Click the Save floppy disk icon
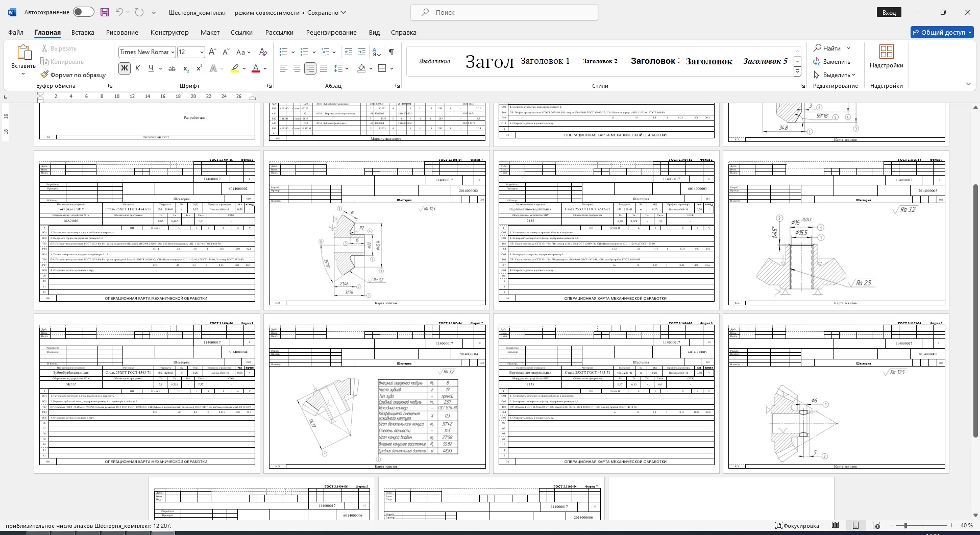980x535 pixels. 104,12
